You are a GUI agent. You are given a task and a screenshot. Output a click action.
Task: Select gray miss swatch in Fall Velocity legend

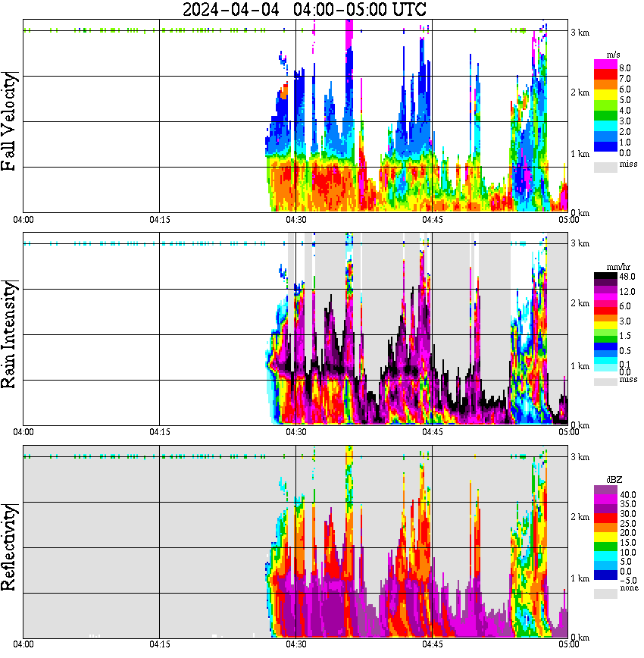605,168
